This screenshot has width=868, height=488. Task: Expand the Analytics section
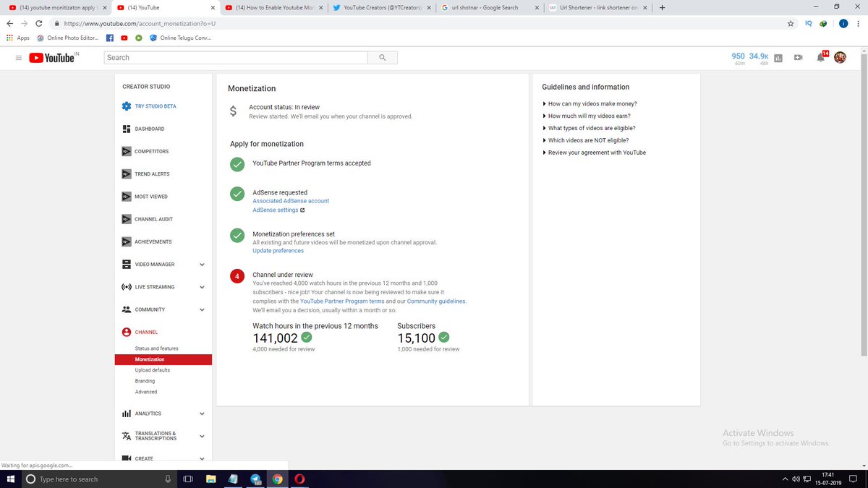pos(202,414)
